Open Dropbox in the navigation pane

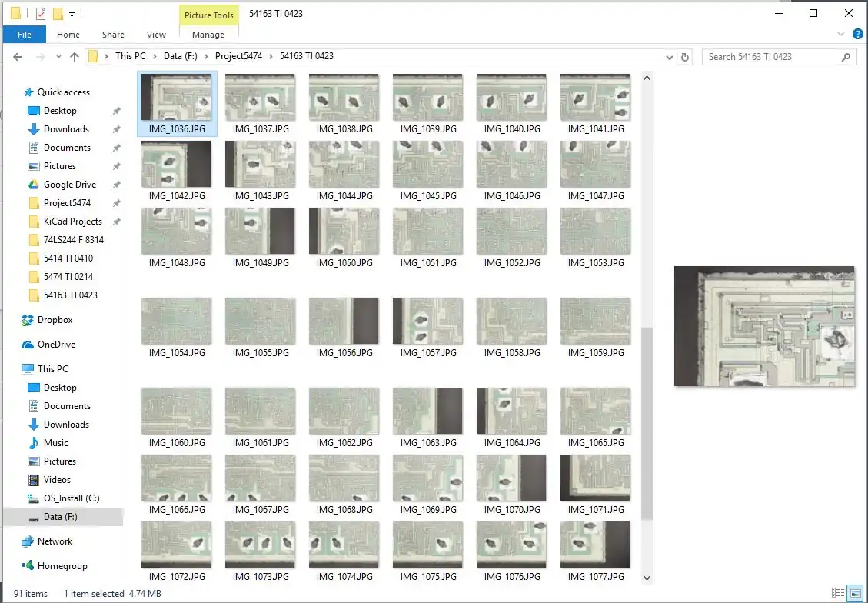(55, 320)
